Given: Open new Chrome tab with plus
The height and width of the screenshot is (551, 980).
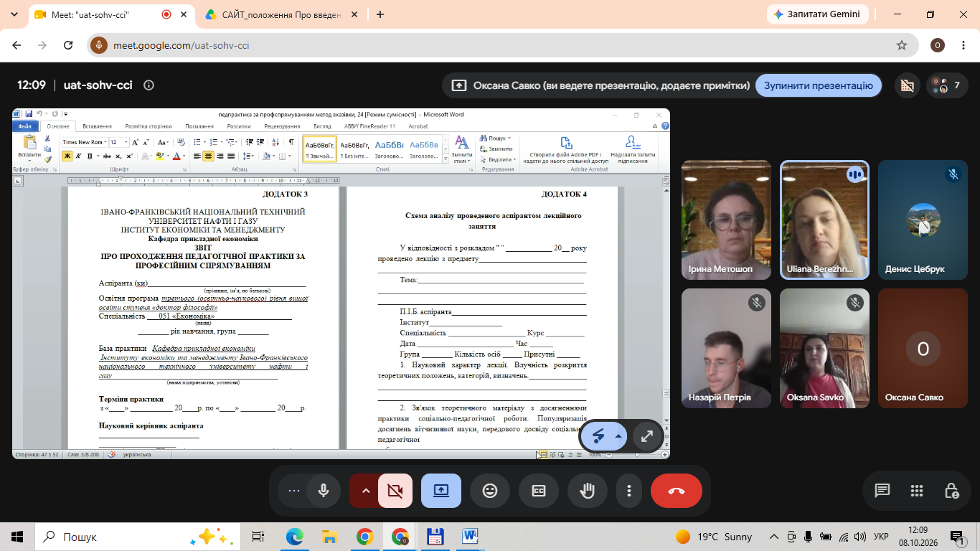Looking at the screenshot, I should (380, 14).
